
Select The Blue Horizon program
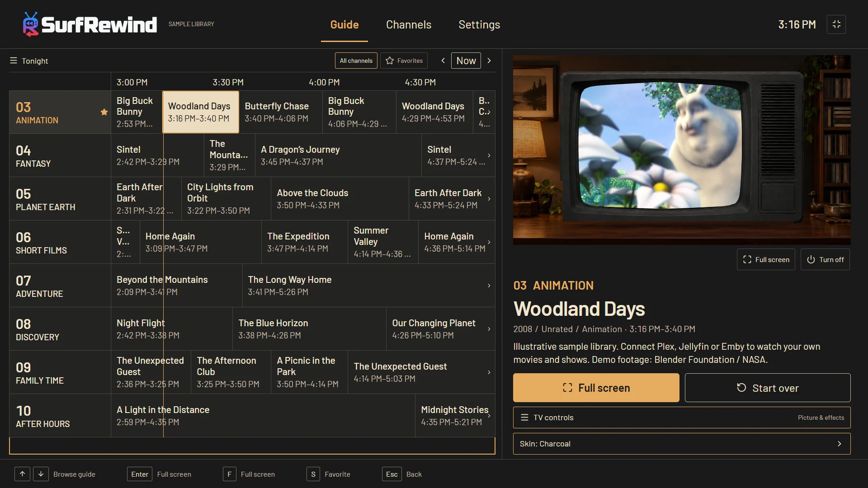(309, 329)
